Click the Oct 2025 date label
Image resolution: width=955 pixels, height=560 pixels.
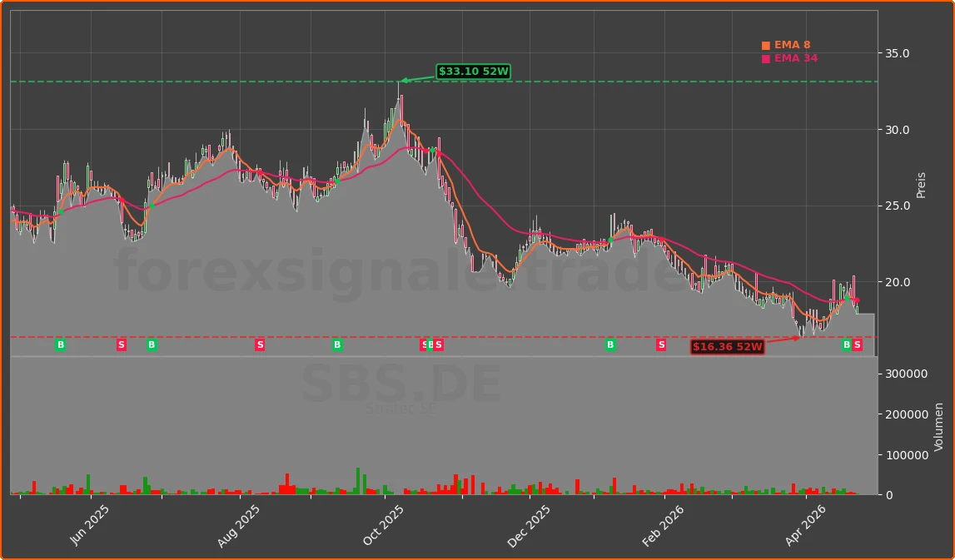(384, 525)
